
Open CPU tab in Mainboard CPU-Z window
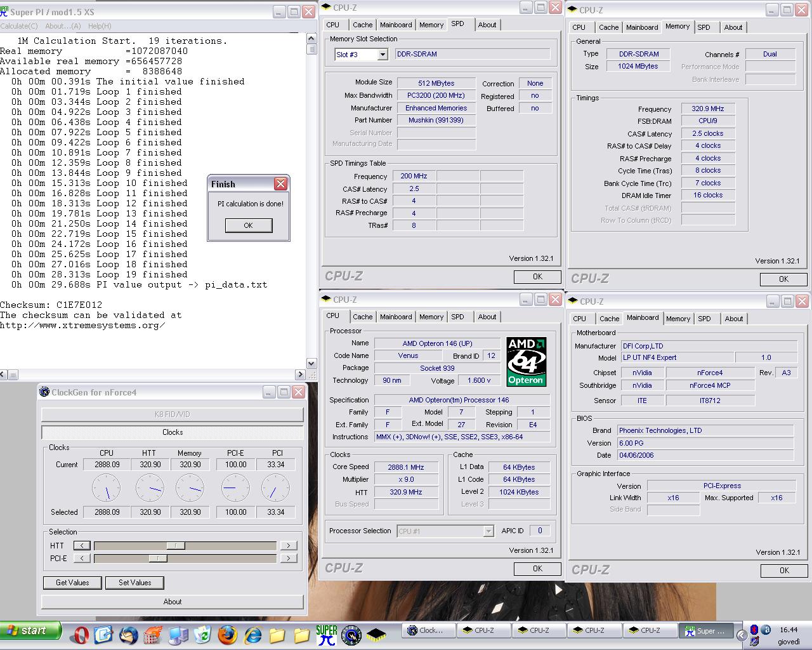pos(579,319)
